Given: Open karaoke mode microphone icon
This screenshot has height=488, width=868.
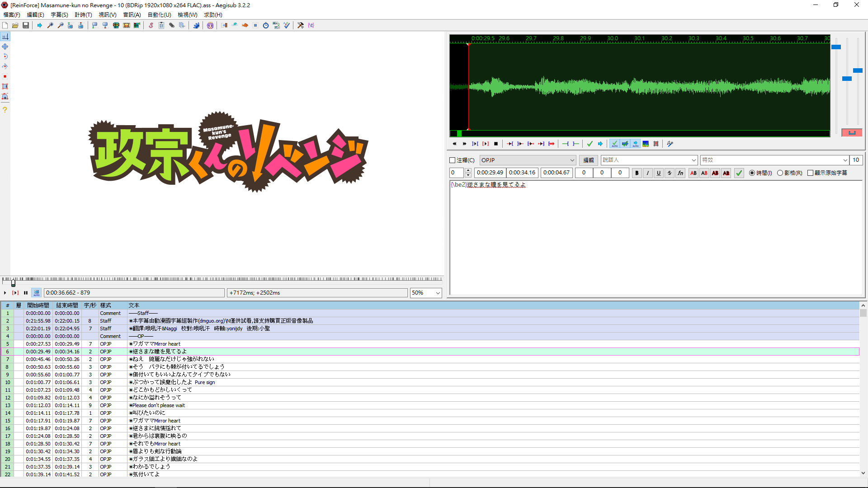Looking at the screenshot, I should click(670, 144).
